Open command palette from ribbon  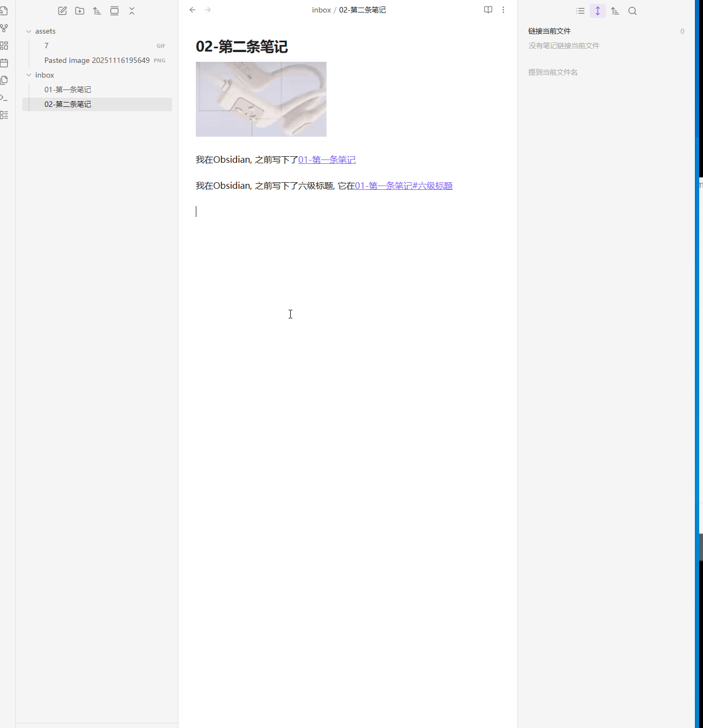click(x=4, y=98)
